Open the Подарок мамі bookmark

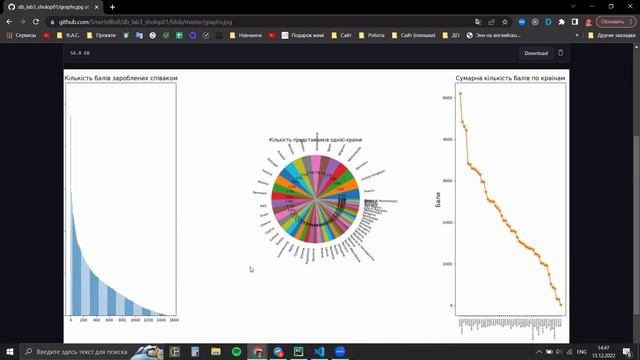pos(303,36)
